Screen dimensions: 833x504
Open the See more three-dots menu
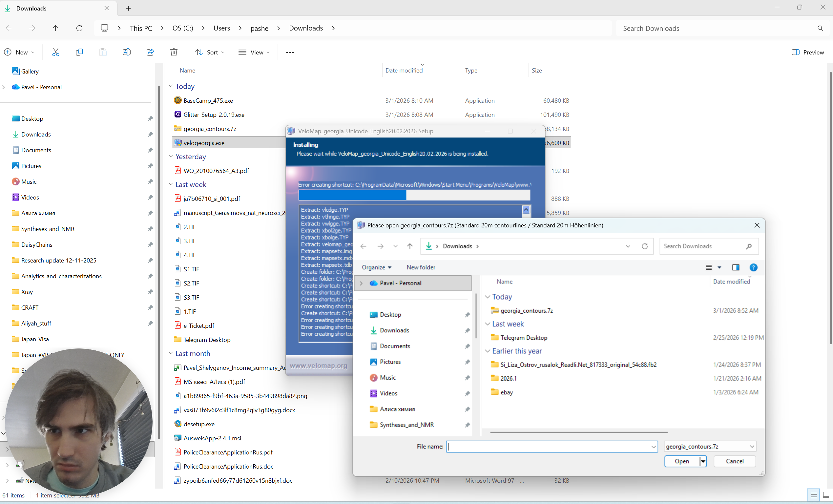click(290, 52)
